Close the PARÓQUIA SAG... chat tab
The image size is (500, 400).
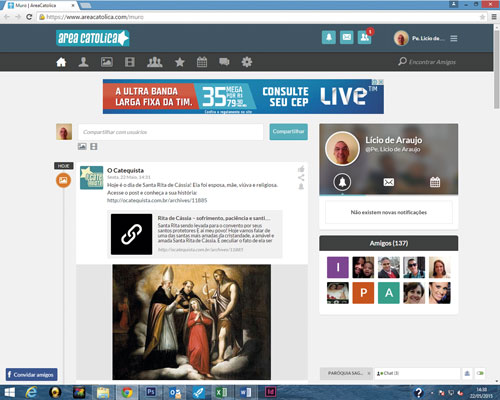click(369, 373)
